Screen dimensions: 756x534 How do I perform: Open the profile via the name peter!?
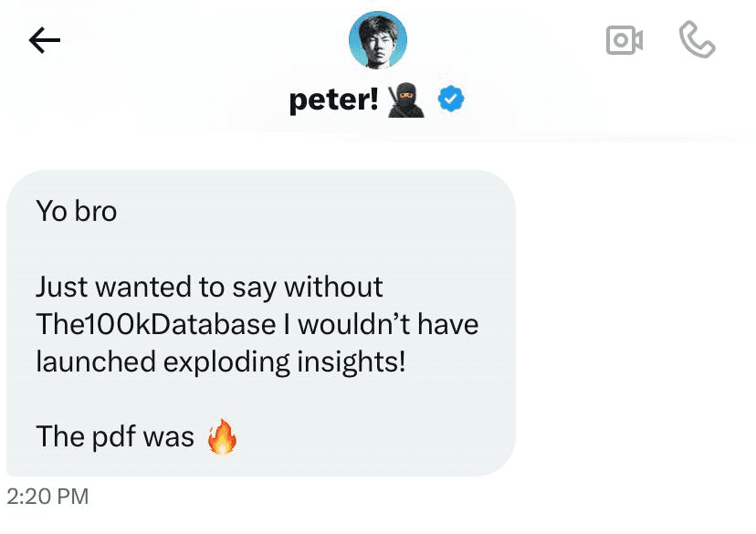pyautogui.click(x=333, y=99)
